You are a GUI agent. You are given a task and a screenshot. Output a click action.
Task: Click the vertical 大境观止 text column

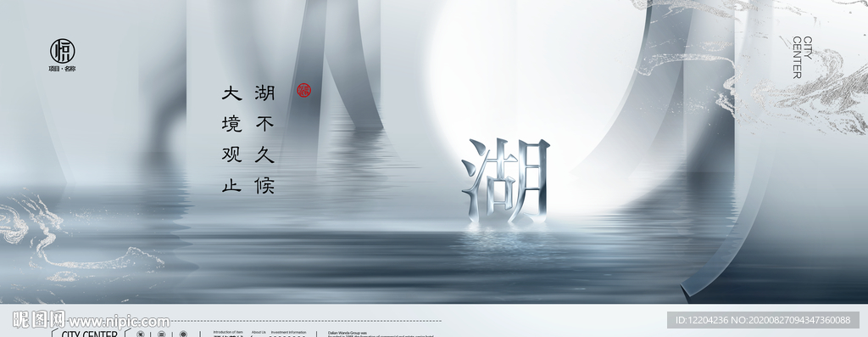click(232, 140)
